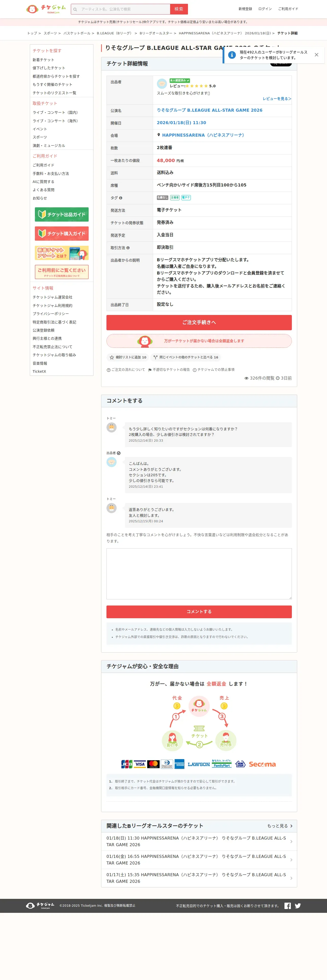
Task: Click the full refund guarantee banner
Action: [x=199, y=341]
